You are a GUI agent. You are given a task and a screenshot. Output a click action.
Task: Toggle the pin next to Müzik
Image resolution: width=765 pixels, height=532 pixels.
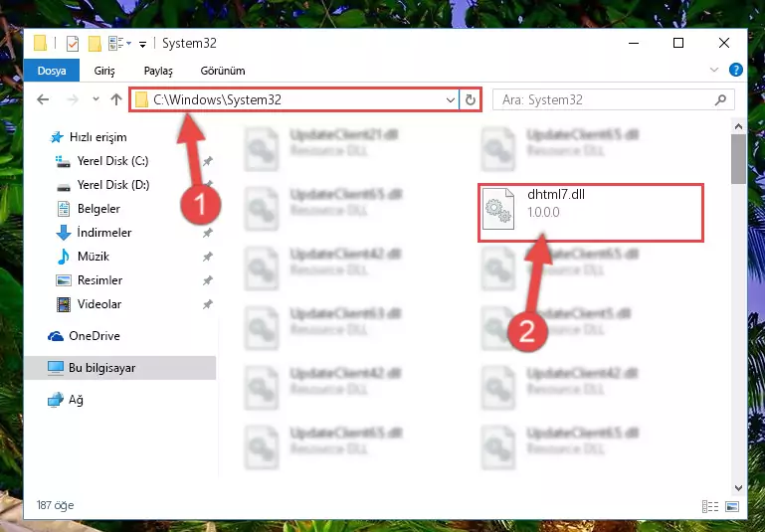208,257
